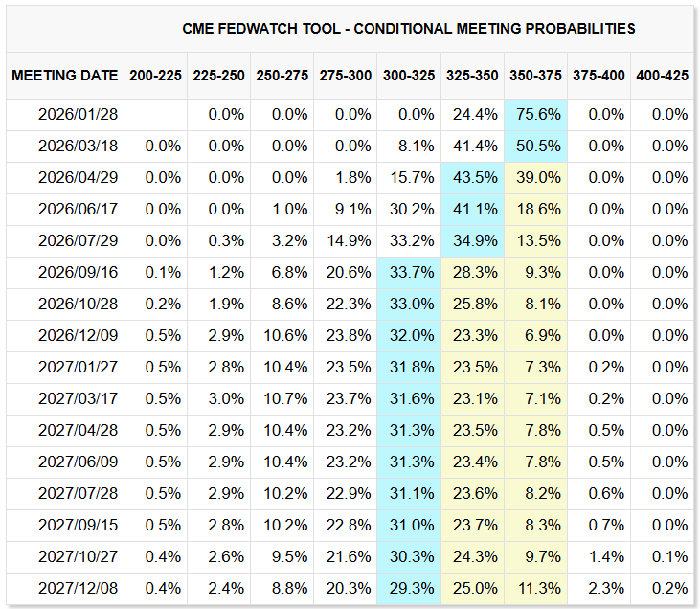700x609 pixels.
Task: Select the 2026/09/16 meeting date cell
Action: 78,273
